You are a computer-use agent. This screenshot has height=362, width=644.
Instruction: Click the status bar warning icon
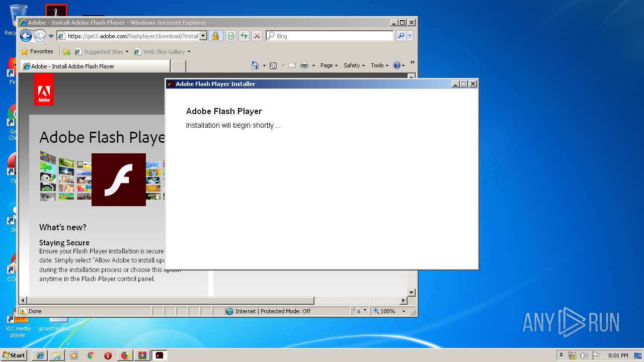tap(23, 311)
